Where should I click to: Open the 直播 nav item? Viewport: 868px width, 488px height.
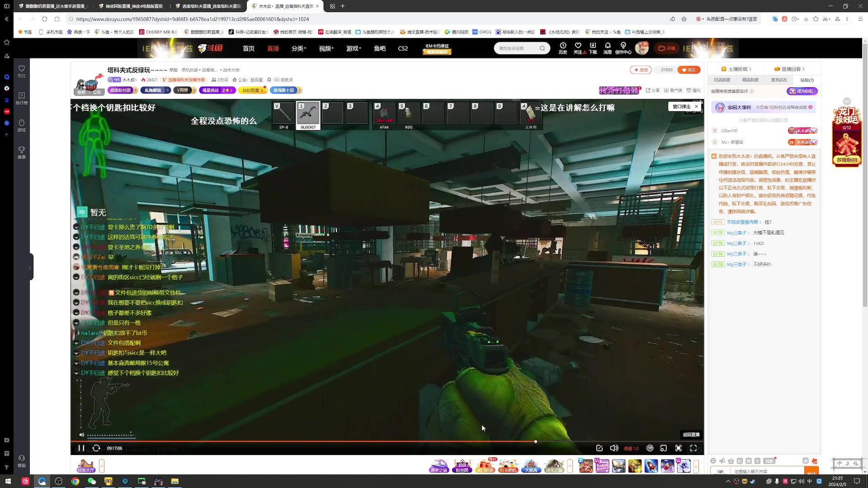tap(273, 48)
